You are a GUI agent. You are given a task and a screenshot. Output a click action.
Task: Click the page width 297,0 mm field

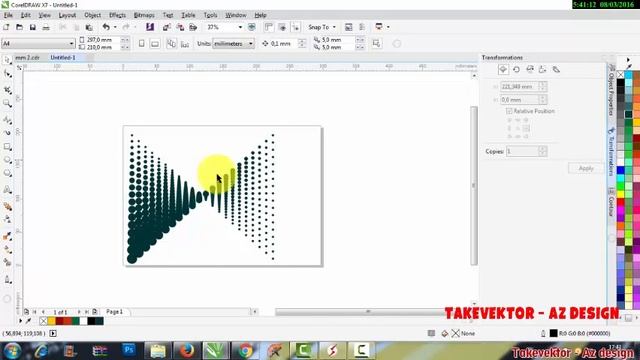pos(103,40)
